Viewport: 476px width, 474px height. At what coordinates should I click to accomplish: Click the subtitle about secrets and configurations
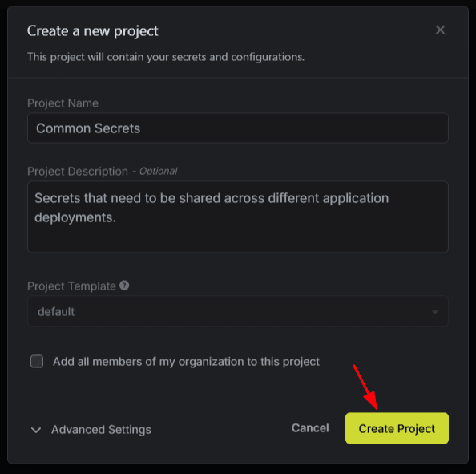tap(166, 57)
